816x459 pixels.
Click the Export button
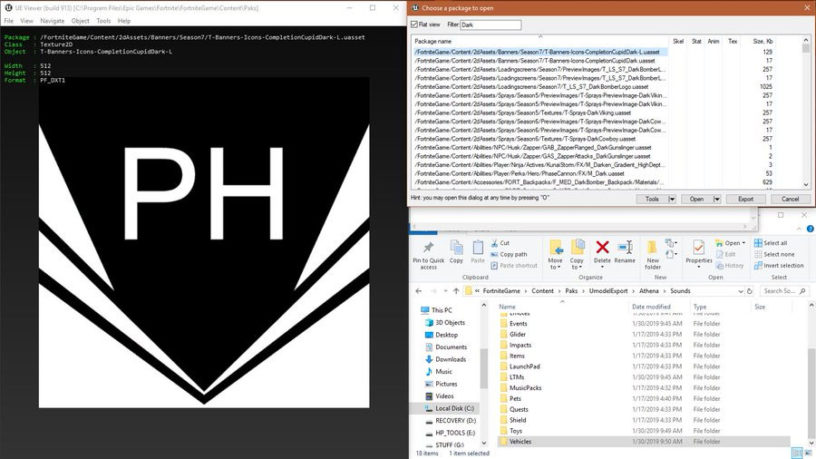click(745, 199)
